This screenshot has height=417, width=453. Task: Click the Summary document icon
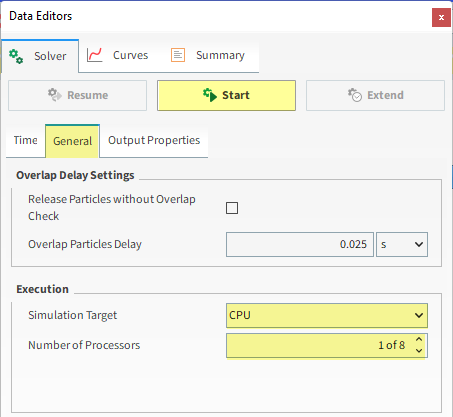pos(178,55)
